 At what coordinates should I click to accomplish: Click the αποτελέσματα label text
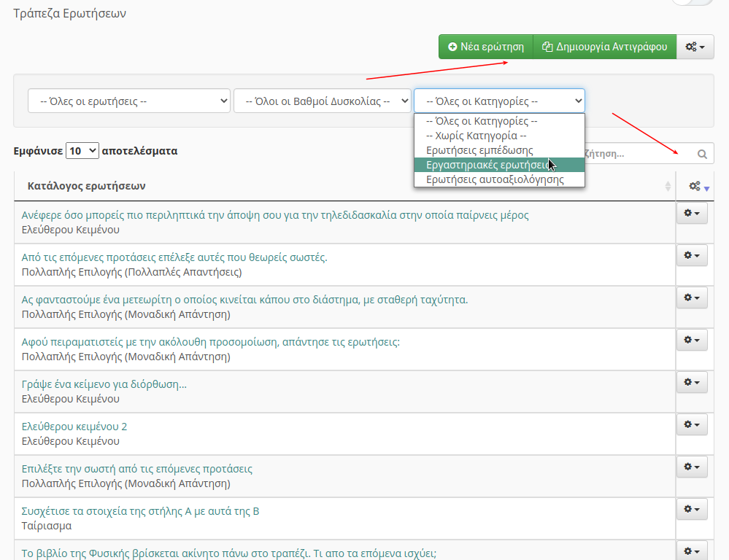pos(139,151)
